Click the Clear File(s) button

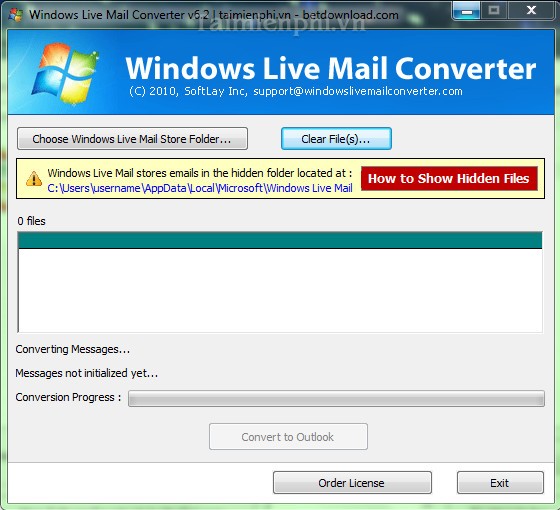tap(336, 139)
